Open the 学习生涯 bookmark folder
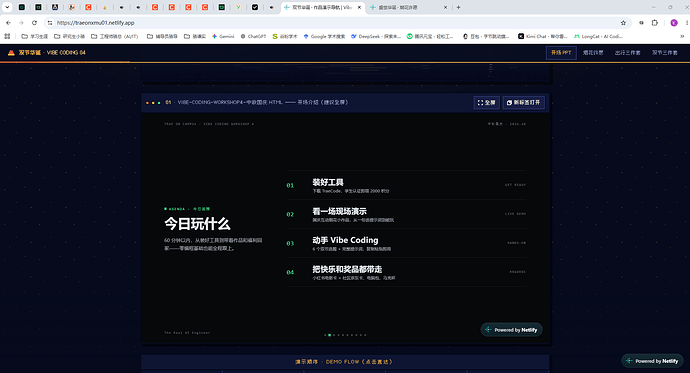Screen dimensions: 690x373 (34, 37)
